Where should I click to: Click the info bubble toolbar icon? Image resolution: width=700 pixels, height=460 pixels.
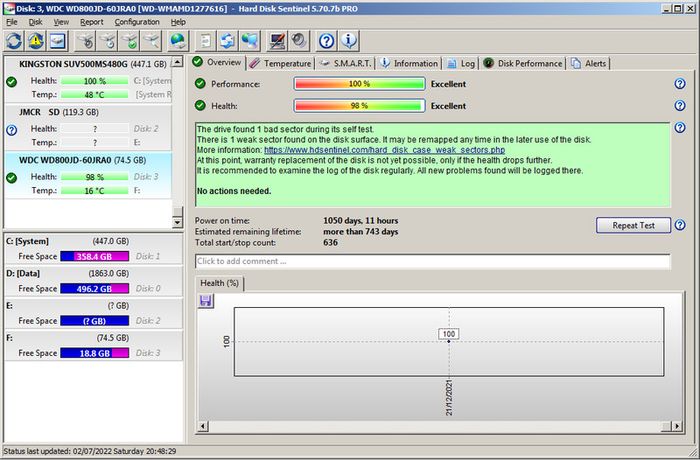click(349, 41)
